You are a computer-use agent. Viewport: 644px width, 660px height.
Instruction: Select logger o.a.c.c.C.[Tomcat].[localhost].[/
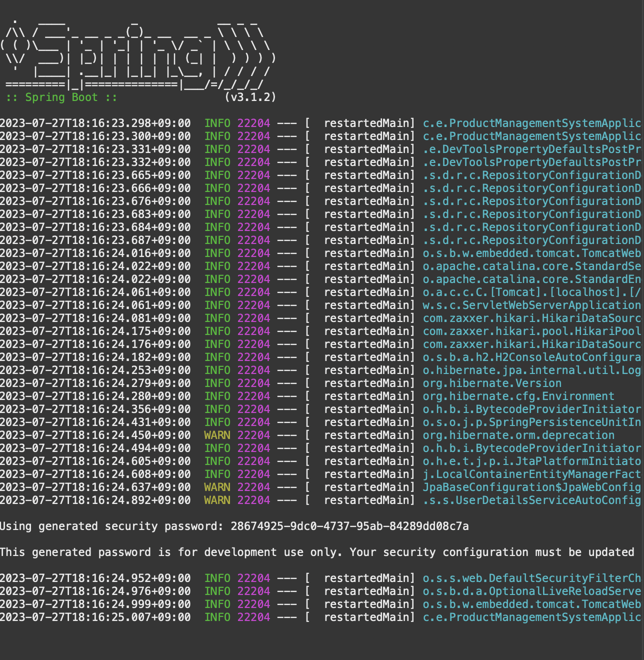[532, 292]
